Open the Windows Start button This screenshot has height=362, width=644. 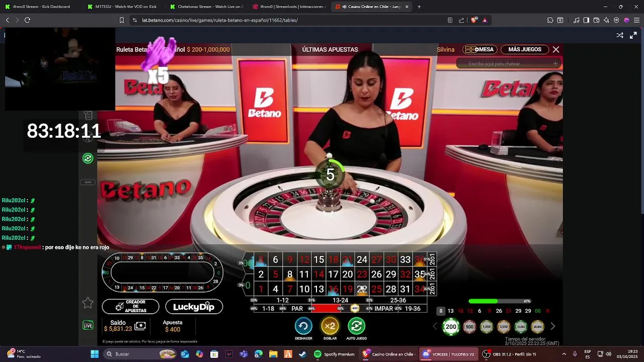click(x=94, y=354)
